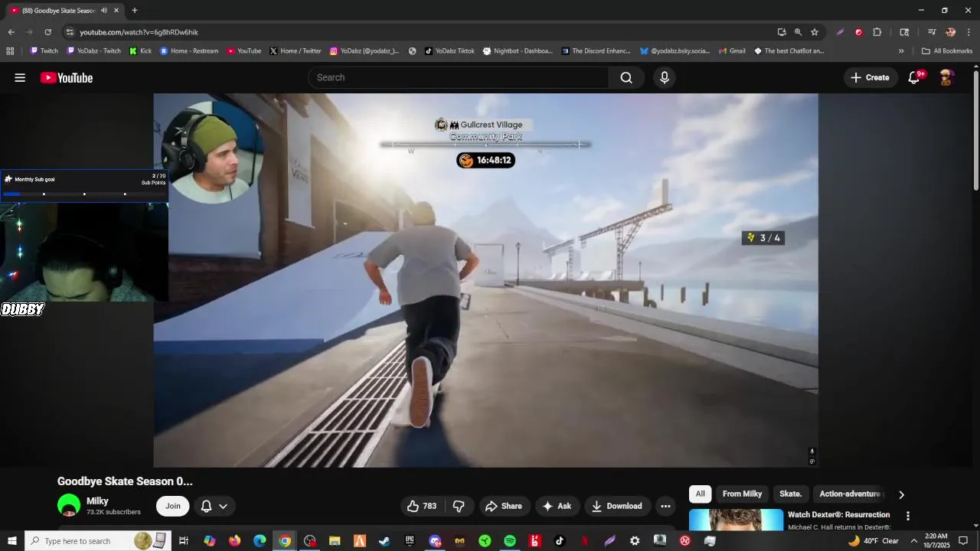This screenshot has width=980, height=551.
Task: Select the Skate. chip
Action: [790, 494]
